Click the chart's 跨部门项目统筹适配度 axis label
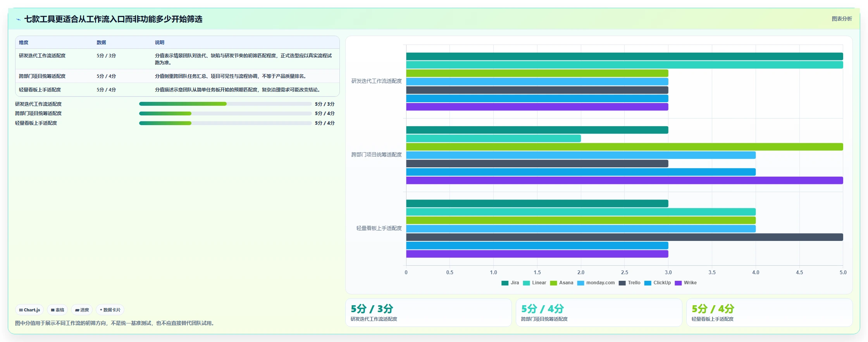 376,155
